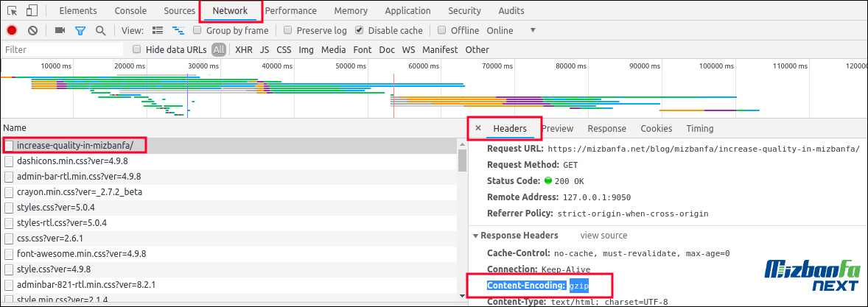Select font-awesome.min.css?ver=4.9.8 request
Image resolution: width=868 pixels, height=307 pixels.
(228, 255)
